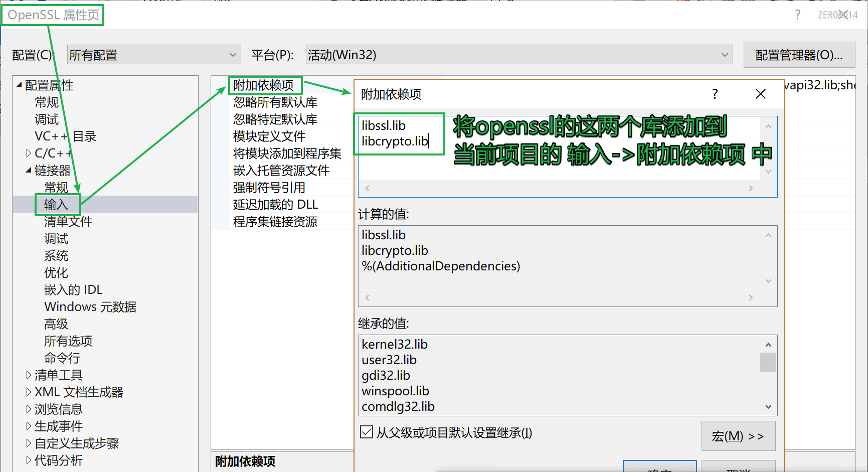Screen dimensions: 868x472
Task: Select 优化 tree item
Action: (x=56, y=273)
